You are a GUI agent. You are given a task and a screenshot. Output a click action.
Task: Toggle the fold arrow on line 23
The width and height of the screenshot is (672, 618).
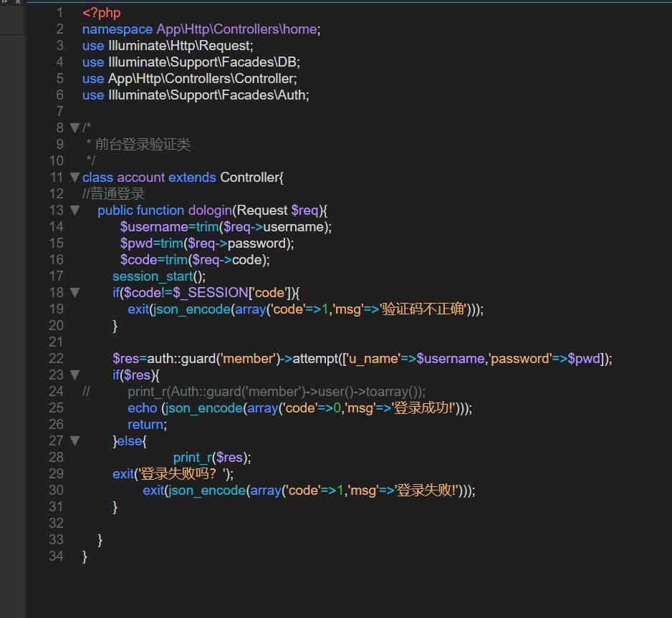click(x=76, y=375)
